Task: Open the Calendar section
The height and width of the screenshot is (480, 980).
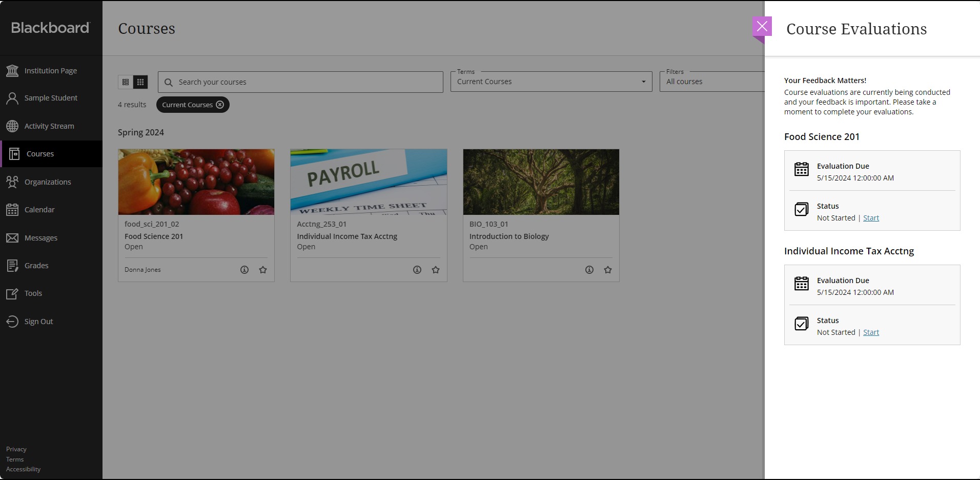Action: tap(39, 210)
